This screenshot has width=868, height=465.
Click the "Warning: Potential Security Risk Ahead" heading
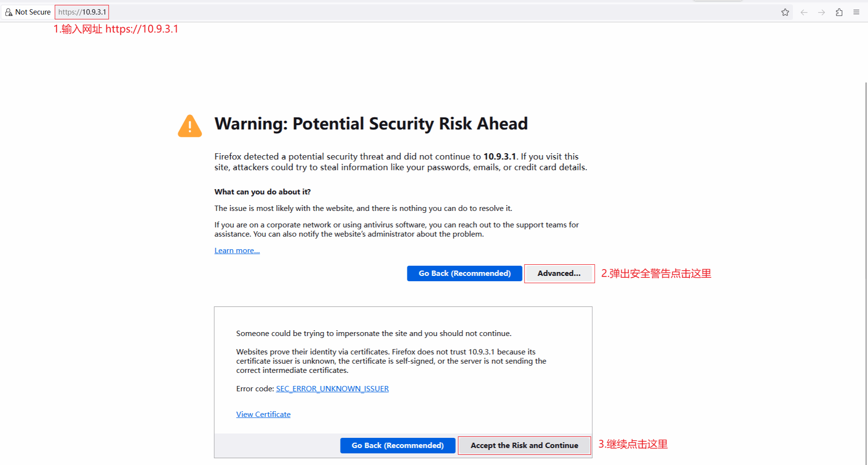[371, 124]
